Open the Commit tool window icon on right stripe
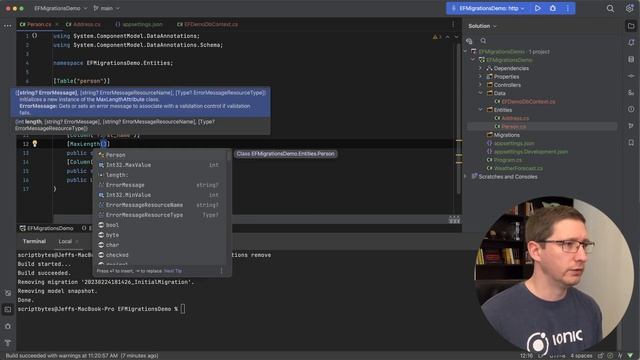Screen dimensions: 640x360 point(631,76)
